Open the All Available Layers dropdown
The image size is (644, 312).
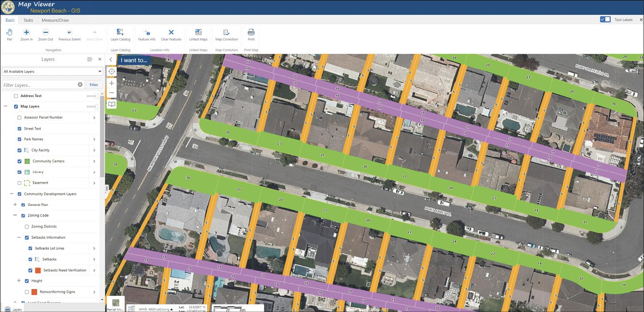pyautogui.click(x=52, y=71)
